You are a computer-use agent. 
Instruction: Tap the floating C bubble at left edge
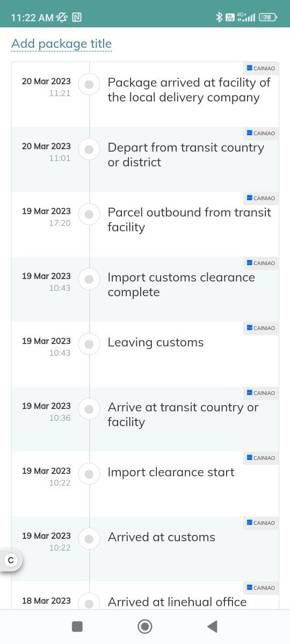click(10, 560)
